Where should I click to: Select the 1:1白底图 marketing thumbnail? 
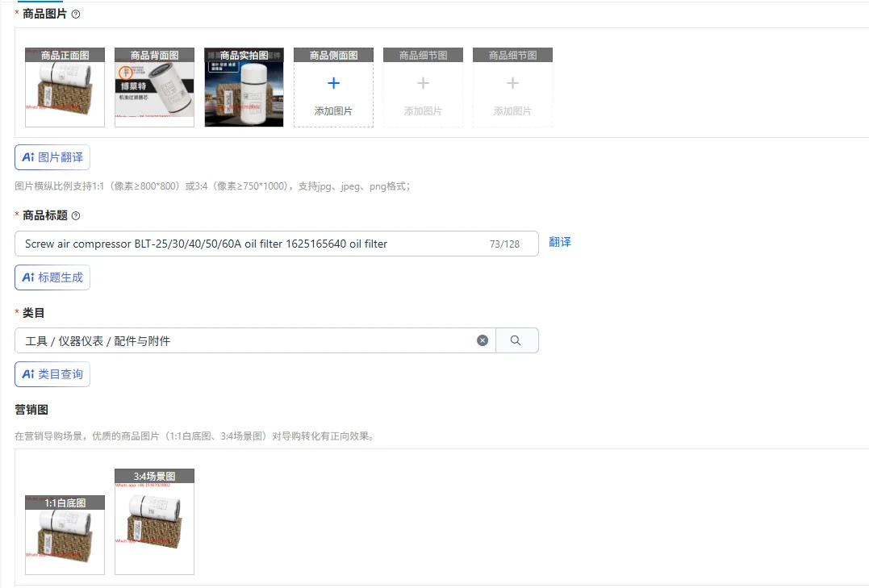tap(65, 535)
